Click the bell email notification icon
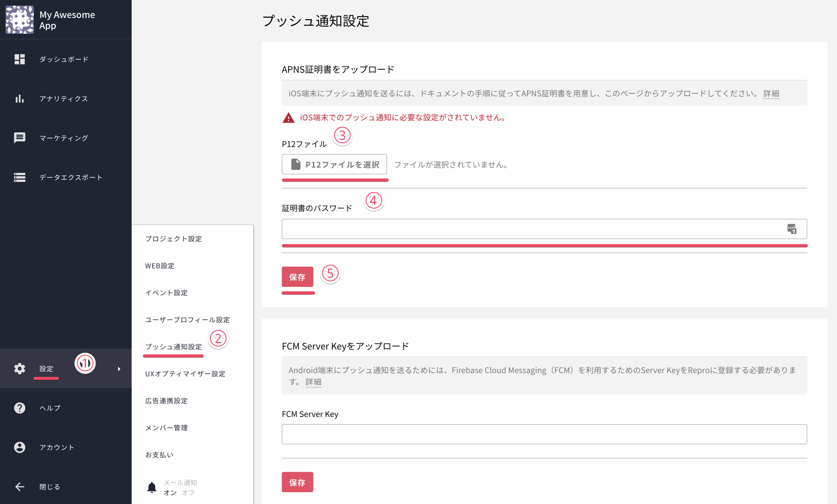The width and height of the screenshot is (837, 504). pyautogui.click(x=152, y=487)
